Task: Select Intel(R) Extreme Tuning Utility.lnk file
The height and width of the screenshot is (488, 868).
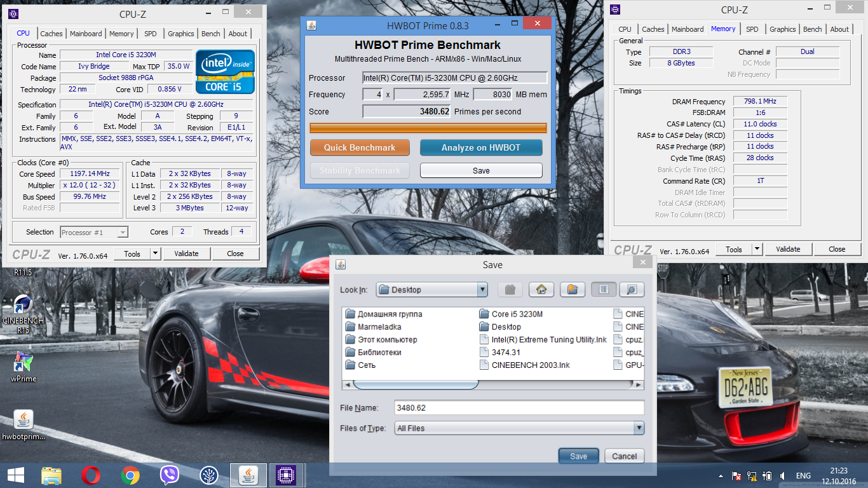Action: point(543,339)
